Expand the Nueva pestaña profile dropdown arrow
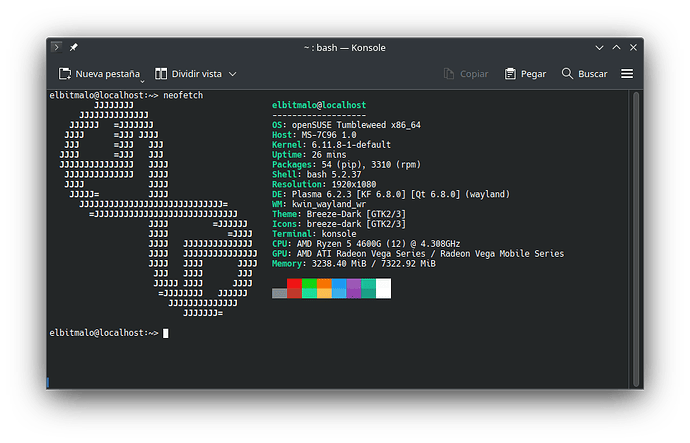This screenshot has height=443, width=690. pyautogui.click(x=142, y=81)
